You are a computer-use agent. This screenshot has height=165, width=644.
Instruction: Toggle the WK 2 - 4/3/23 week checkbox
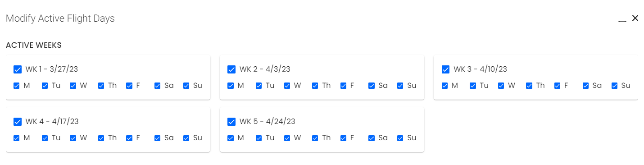click(231, 69)
